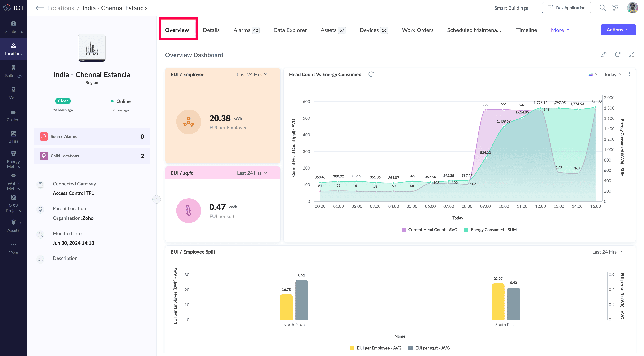Open the Dev Application link
The width and height of the screenshot is (644, 356).
566,8
